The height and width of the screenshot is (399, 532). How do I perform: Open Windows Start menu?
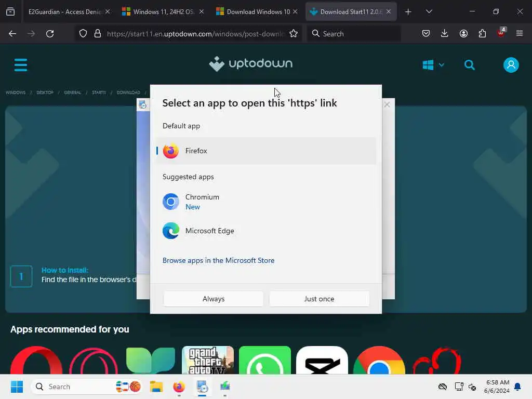pyautogui.click(x=17, y=387)
